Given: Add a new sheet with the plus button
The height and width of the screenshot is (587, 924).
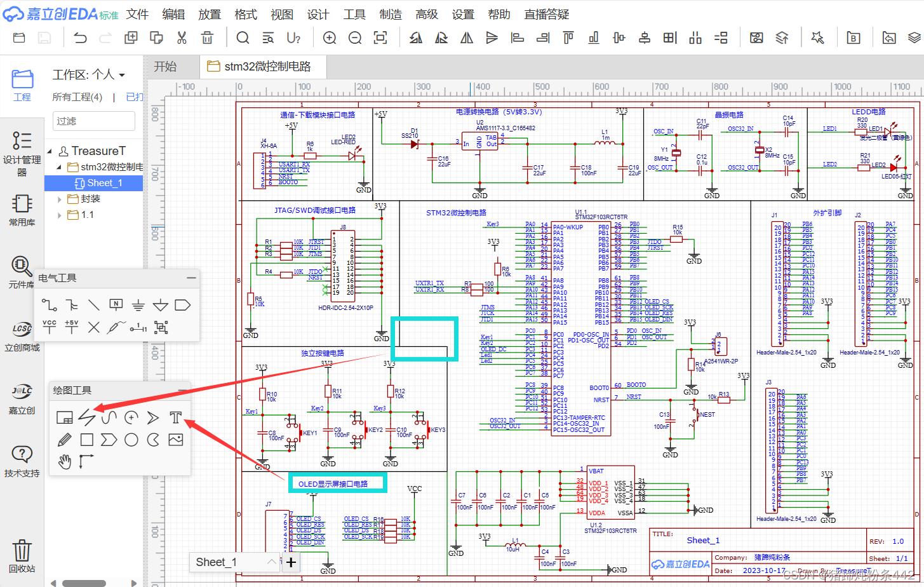Looking at the screenshot, I should 291,562.
